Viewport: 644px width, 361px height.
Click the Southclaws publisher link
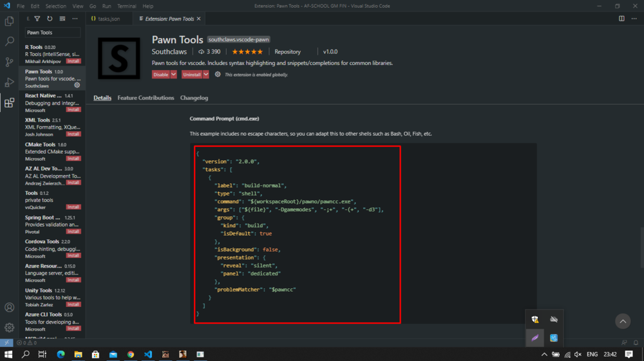point(169,51)
